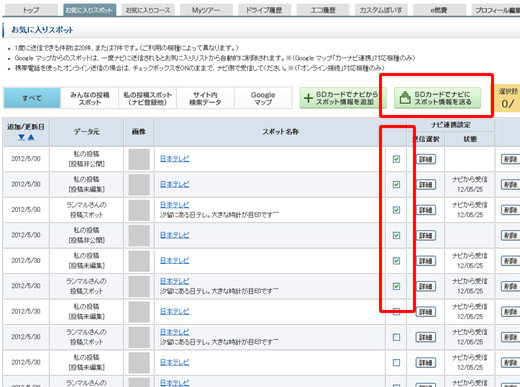This screenshot has height=387, width=520.
Task: Check the send checkbox in the ninth row
Action: pyautogui.click(x=396, y=363)
